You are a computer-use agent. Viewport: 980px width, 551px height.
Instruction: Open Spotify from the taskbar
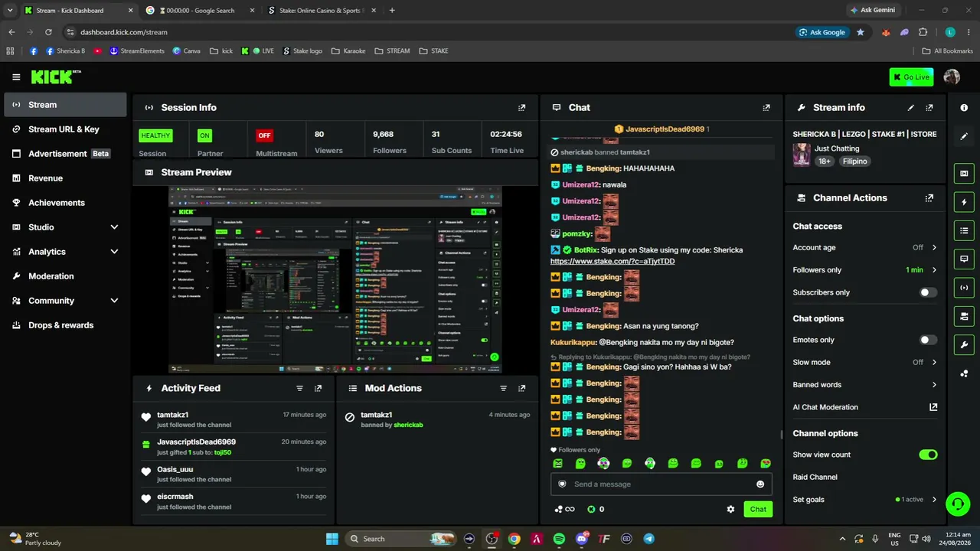pyautogui.click(x=559, y=539)
